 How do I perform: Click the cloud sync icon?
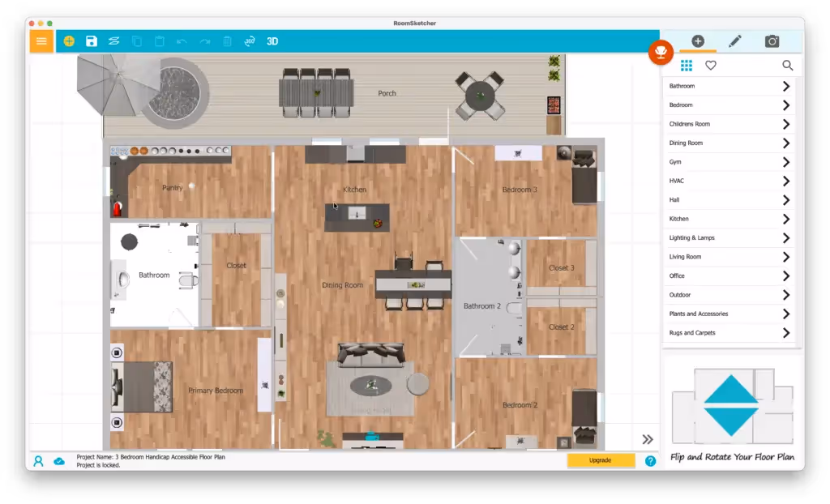(x=59, y=461)
